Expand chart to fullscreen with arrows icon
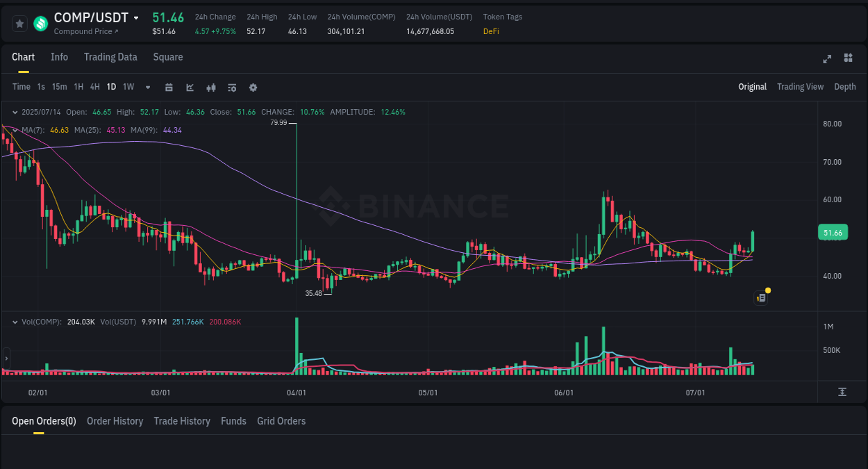Viewport: 868px width, 469px height. click(826, 59)
